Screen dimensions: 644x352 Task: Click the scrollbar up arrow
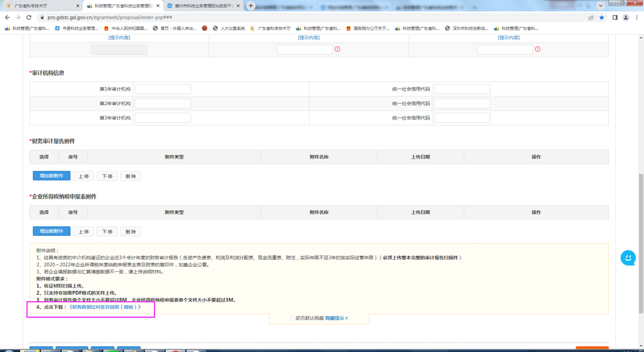tap(641, 38)
